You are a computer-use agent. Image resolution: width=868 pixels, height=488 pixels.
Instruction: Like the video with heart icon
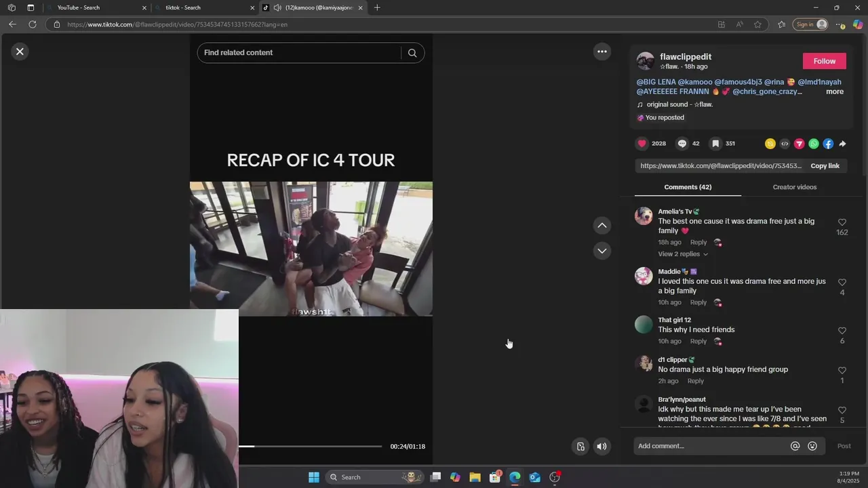point(642,144)
